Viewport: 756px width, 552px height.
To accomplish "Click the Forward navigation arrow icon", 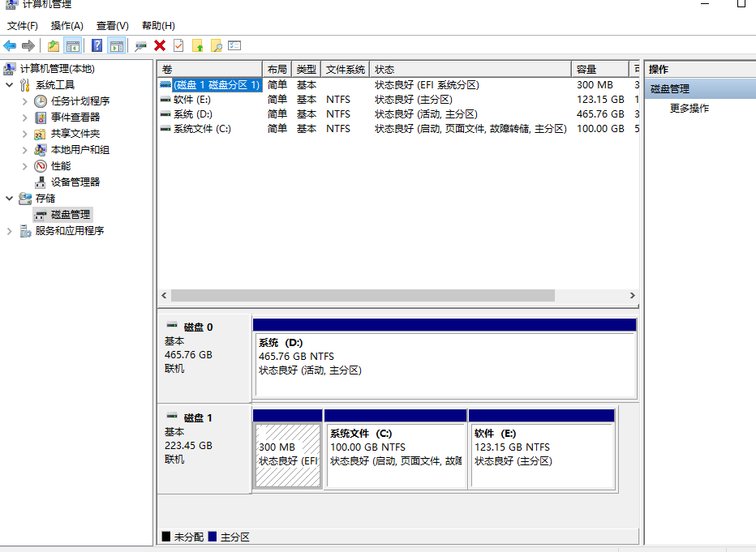I will (28, 45).
